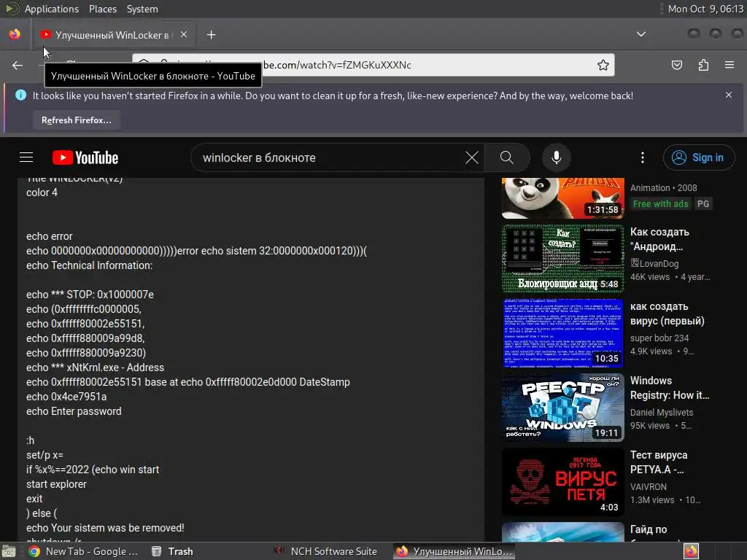This screenshot has height=560, width=747.
Task: Open Daniel Myslivets channel
Action: (662, 413)
